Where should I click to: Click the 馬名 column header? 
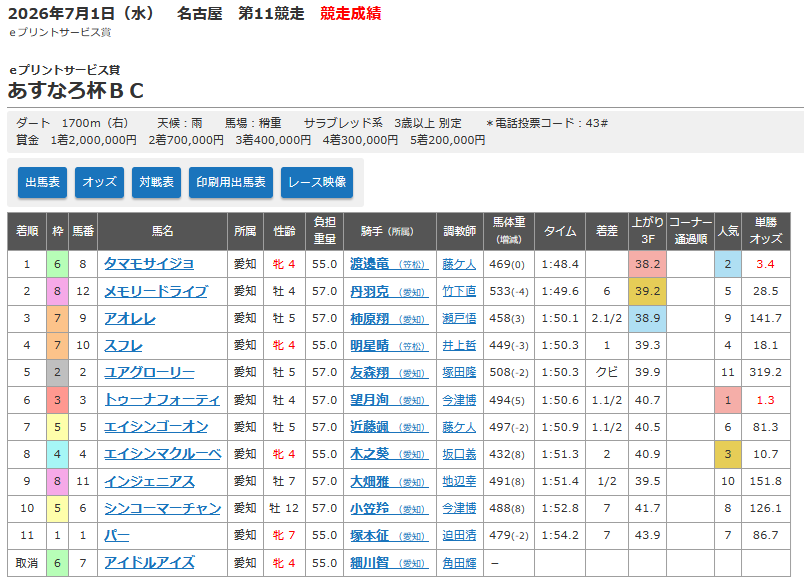pyautogui.click(x=163, y=231)
